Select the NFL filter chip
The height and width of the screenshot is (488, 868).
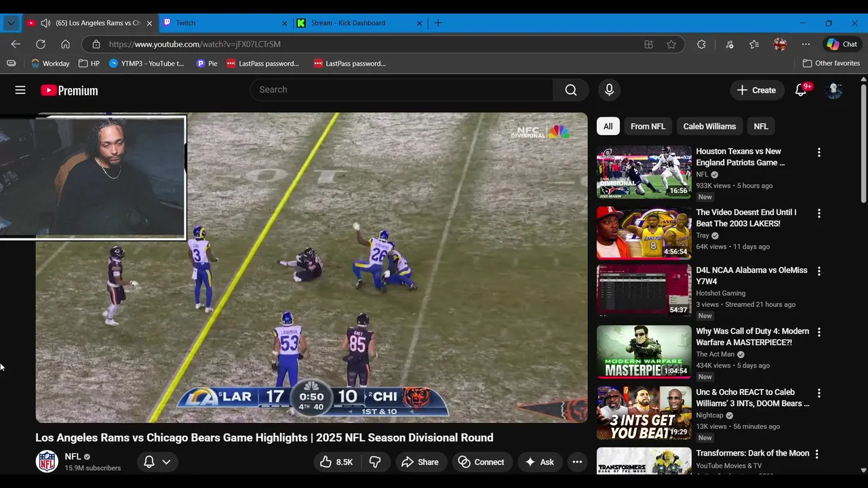761,126
